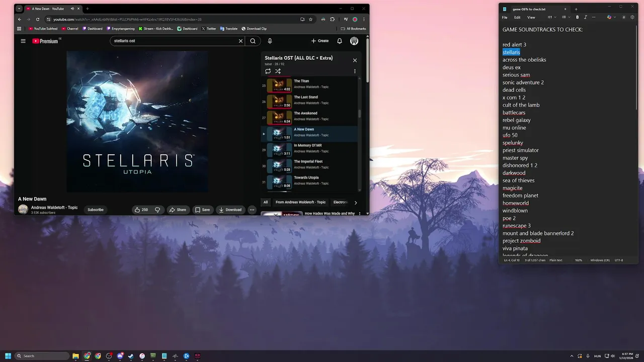Clear the stellaris ost search text
This screenshot has width=644, height=362.
240,41
